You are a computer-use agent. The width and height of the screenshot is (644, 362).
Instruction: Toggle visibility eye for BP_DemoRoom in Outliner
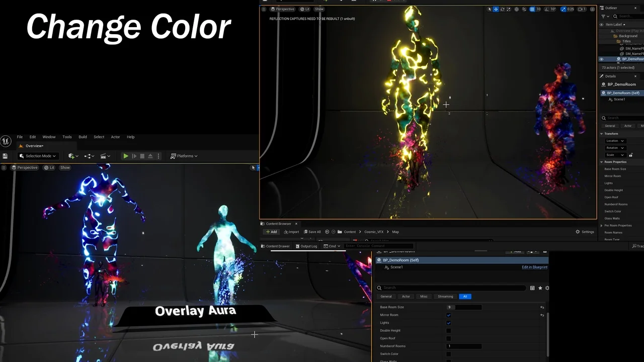click(601, 59)
